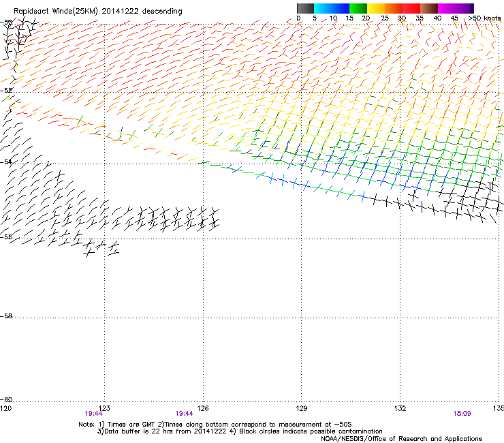Click the 'Times are GMT' note line

(x=215, y=425)
